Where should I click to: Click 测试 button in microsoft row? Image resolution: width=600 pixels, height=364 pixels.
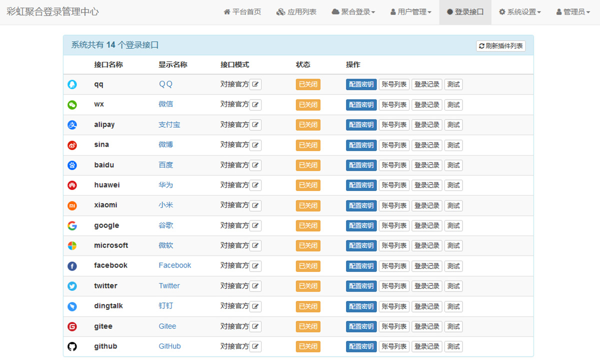click(x=453, y=245)
